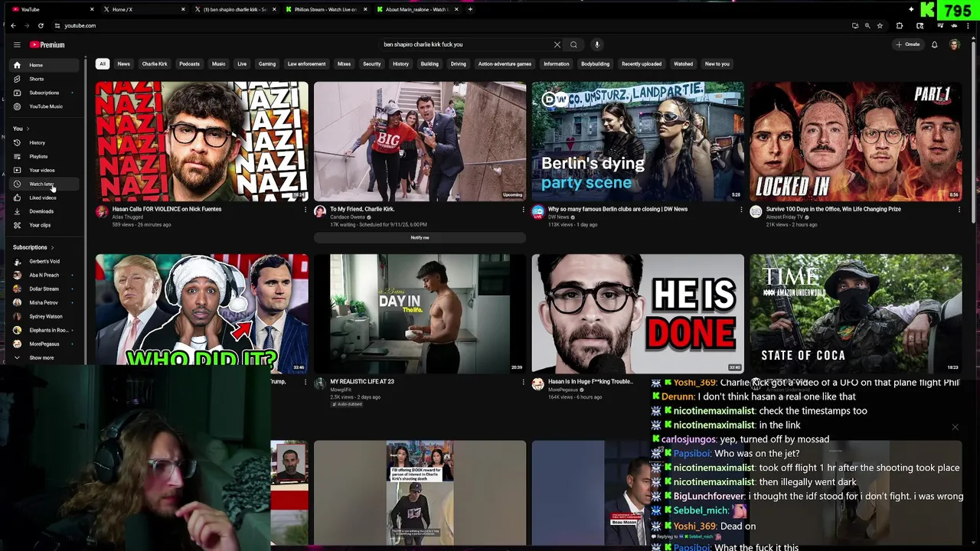Viewport: 980px width, 551px height.
Task: Open Atlas Thugged channel avatar
Action: (x=102, y=212)
